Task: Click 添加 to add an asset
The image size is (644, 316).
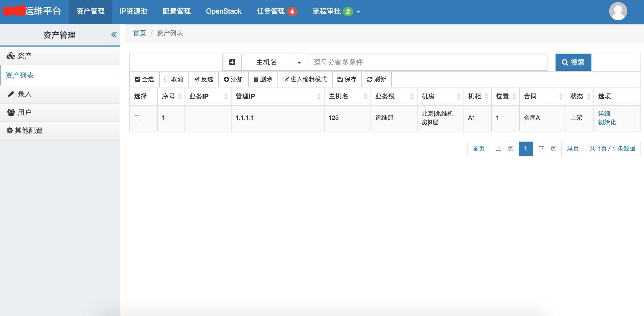Action: (233, 79)
